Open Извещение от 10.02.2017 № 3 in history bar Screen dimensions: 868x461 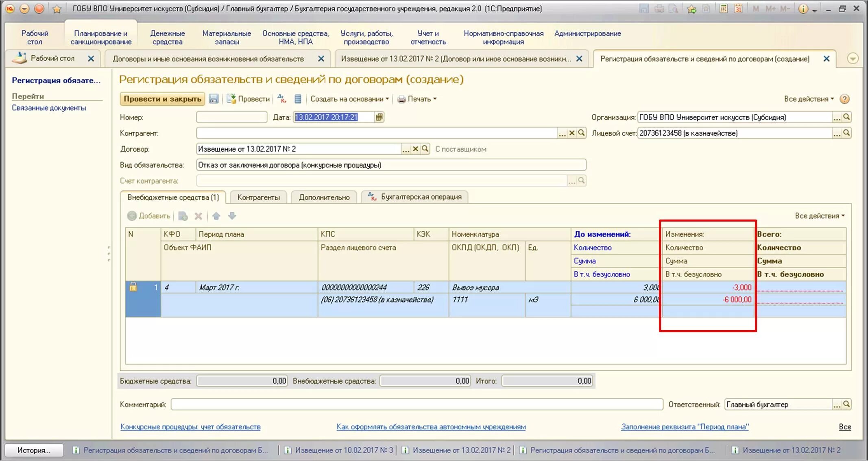pos(339,450)
